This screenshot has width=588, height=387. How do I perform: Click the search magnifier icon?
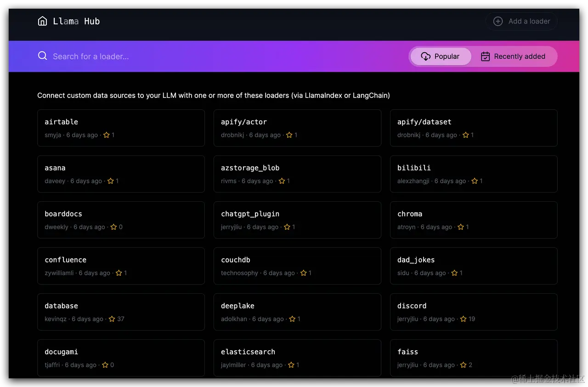point(42,56)
